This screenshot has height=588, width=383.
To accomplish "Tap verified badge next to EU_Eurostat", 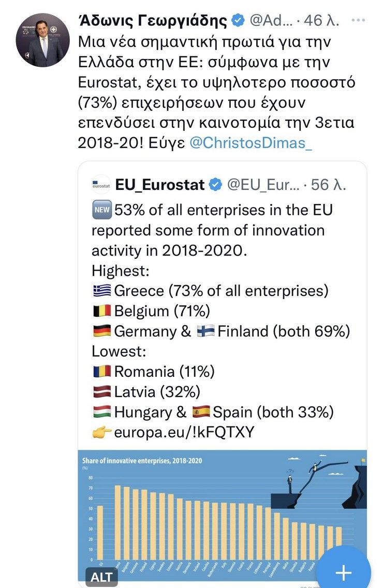I will click(215, 184).
